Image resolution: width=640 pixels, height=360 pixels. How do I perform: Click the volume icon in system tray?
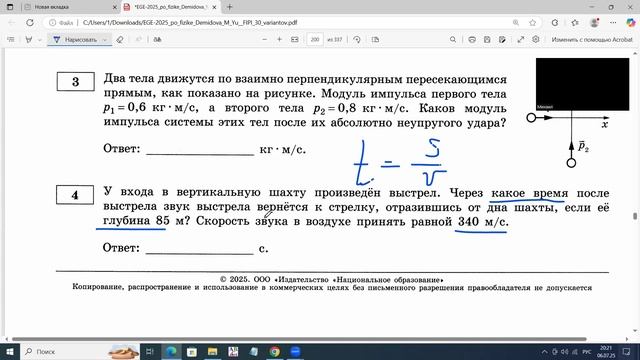tap(564, 351)
